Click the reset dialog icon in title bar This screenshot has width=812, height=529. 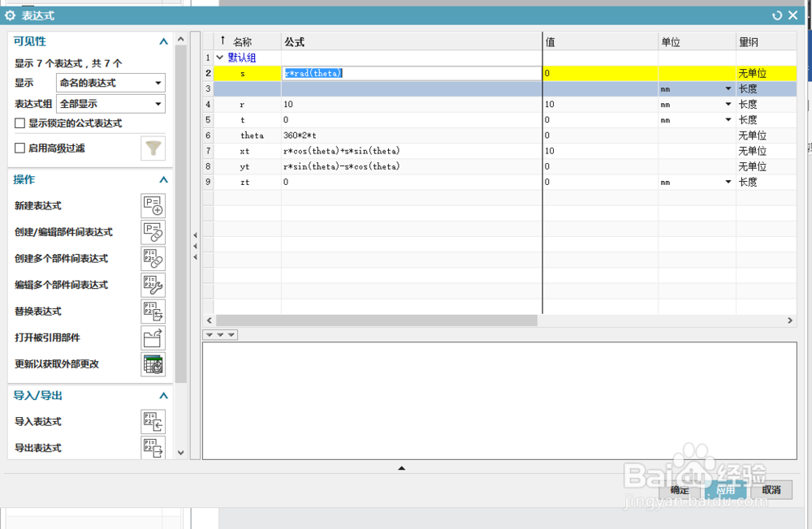777,15
